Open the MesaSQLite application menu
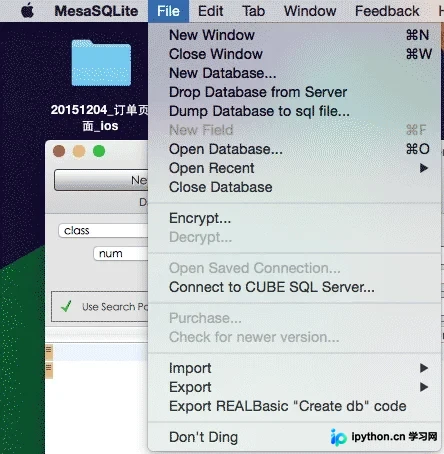The height and width of the screenshot is (454, 444). coord(96,11)
